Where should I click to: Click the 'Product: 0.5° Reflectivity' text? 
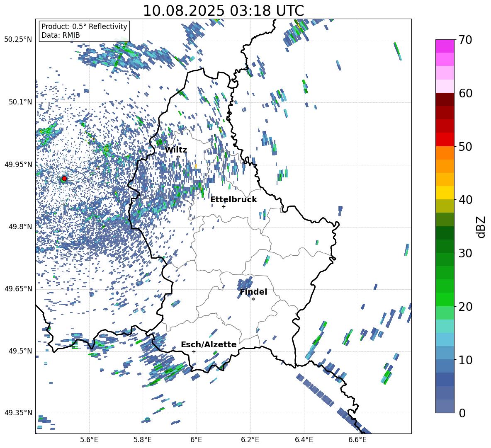tap(84, 27)
